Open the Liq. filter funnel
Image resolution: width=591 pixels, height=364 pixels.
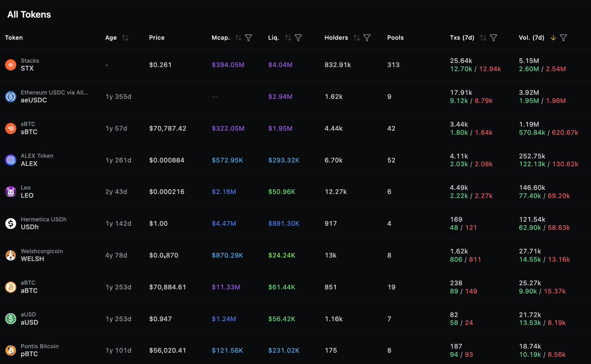coord(298,37)
